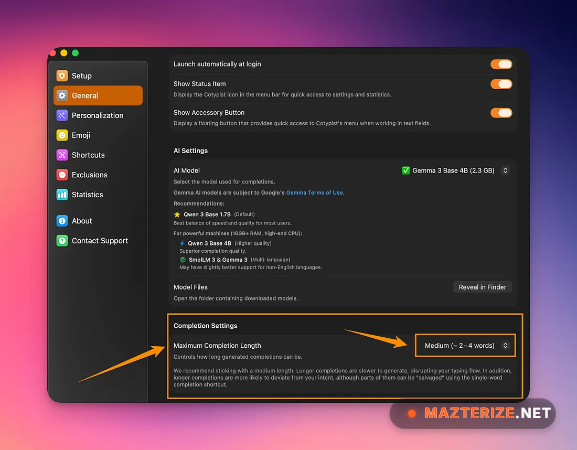Click the Shortcuts command-key icon
The image size is (577, 450).
62,155
